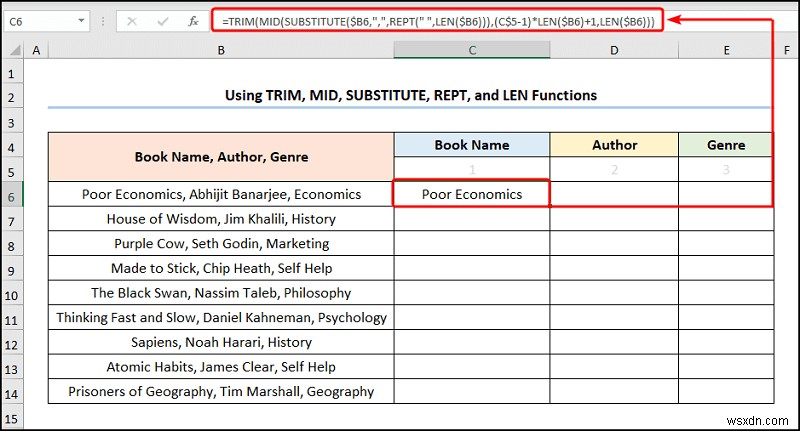Select row 6 header
800x431 pixels.
pyautogui.click(x=14, y=195)
